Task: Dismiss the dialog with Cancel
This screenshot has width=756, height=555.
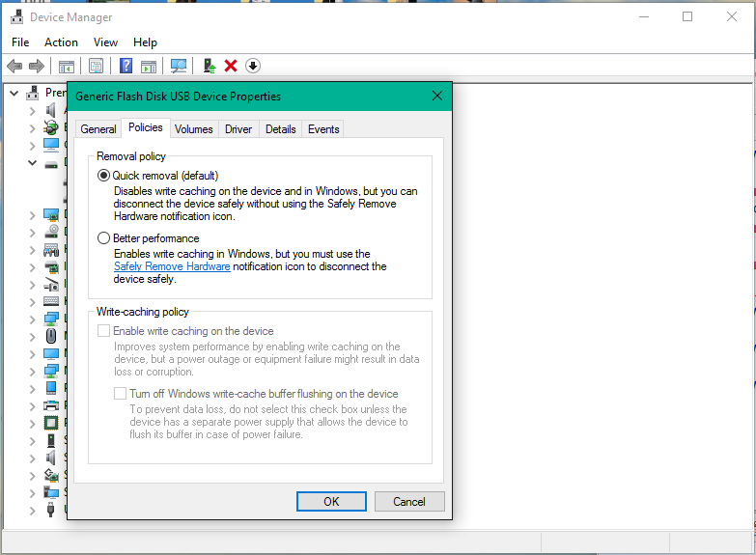Action: [409, 502]
